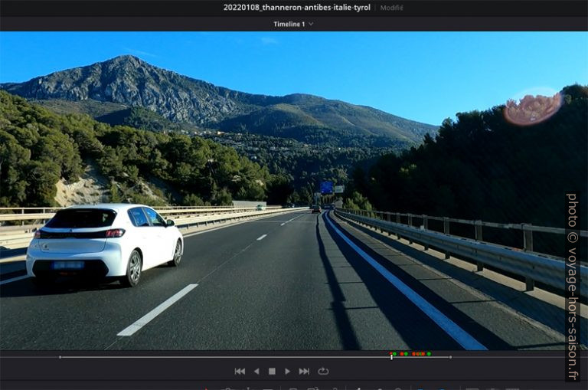Skip to the last frame
The image size is (588, 390).
pos(304,372)
